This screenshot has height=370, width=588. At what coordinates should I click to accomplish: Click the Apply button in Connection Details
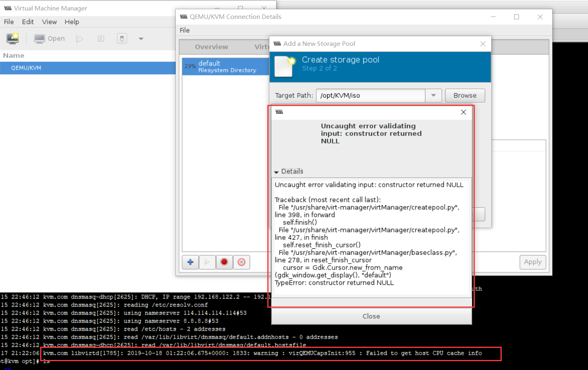[x=533, y=262]
